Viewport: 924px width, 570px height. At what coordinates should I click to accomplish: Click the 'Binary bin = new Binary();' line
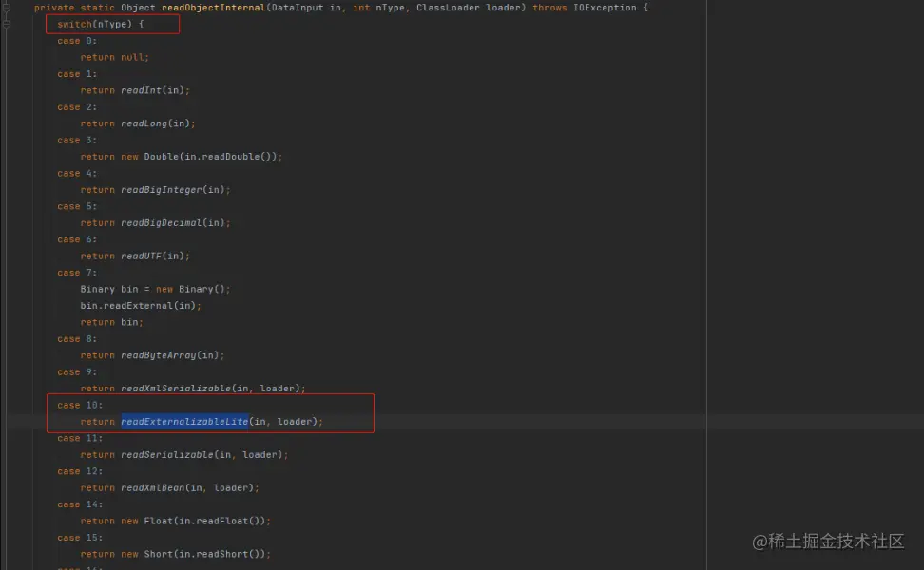[x=156, y=289]
